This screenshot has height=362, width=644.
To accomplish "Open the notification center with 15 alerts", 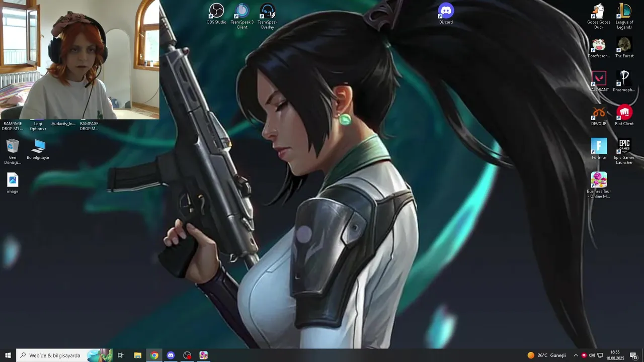I will pos(634,355).
